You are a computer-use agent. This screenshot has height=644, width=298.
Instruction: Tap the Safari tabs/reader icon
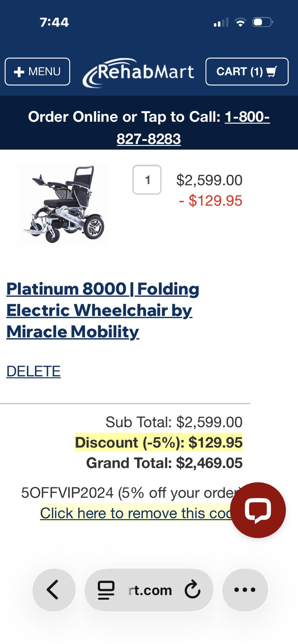tap(105, 590)
